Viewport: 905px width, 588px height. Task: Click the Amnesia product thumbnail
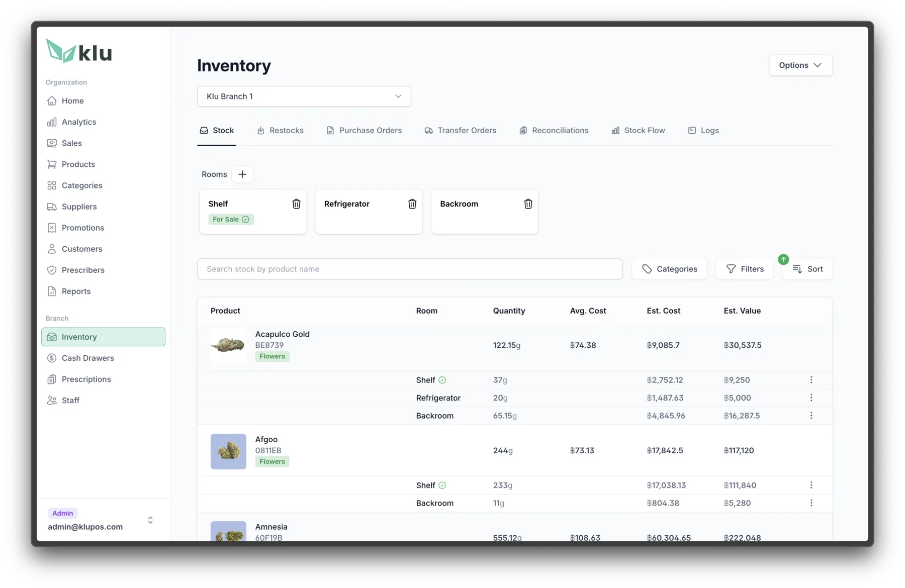(228, 531)
